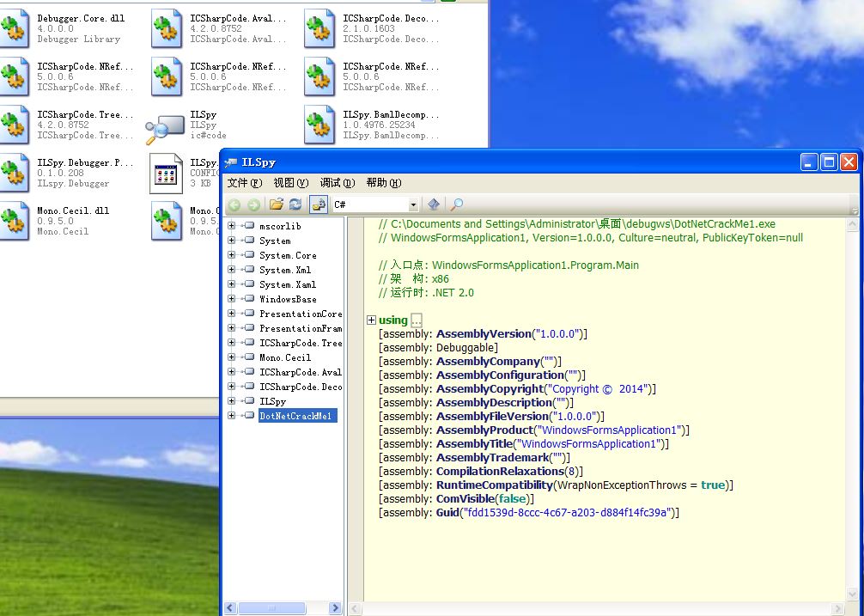Screen dimensions: 864x616
Task: Expand the mscorlib tree node
Action: [x=231, y=225]
